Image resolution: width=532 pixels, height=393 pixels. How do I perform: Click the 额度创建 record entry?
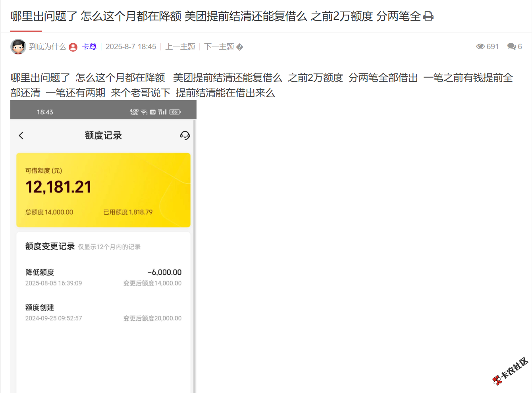[x=103, y=312]
